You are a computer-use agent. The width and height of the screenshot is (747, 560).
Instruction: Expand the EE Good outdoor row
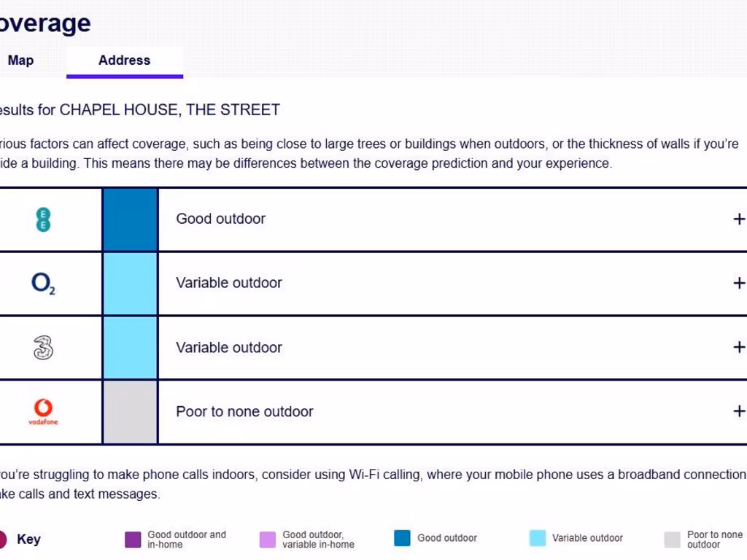coord(738,219)
